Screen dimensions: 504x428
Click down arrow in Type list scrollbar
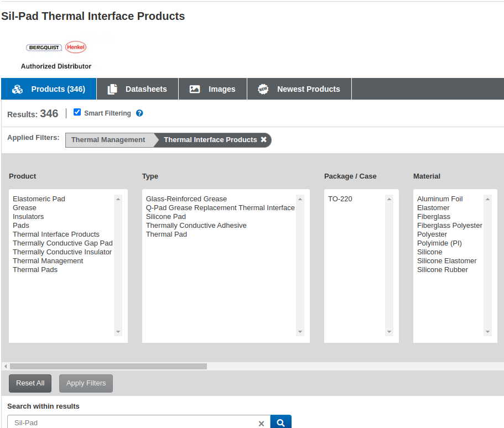[300, 332]
